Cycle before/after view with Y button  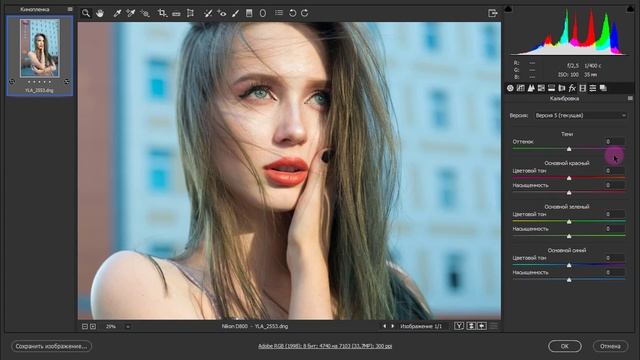point(459,326)
